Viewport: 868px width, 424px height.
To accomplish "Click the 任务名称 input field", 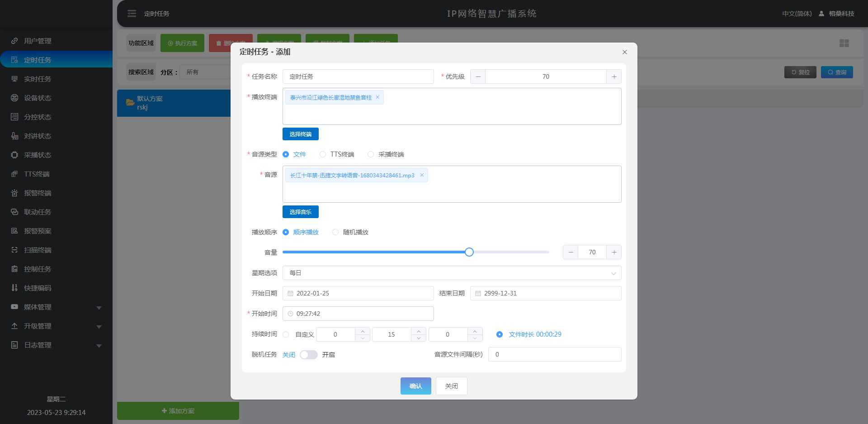I will (358, 76).
